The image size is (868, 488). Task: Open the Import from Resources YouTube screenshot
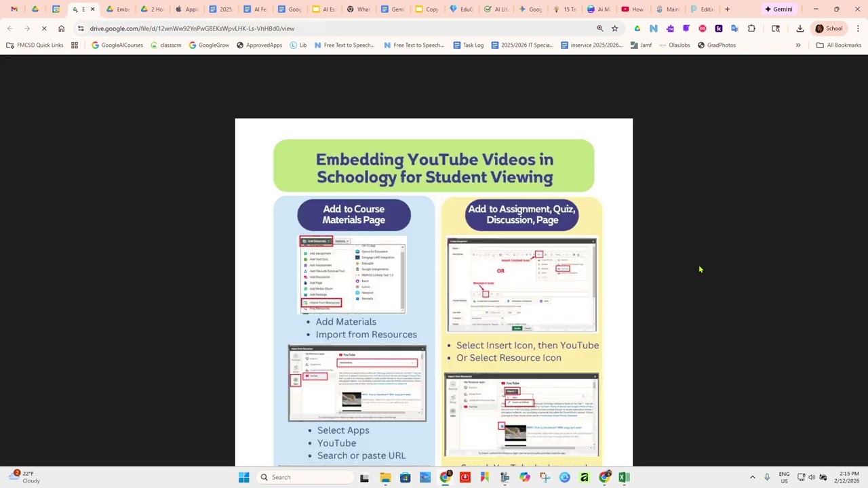pyautogui.click(x=357, y=383)
